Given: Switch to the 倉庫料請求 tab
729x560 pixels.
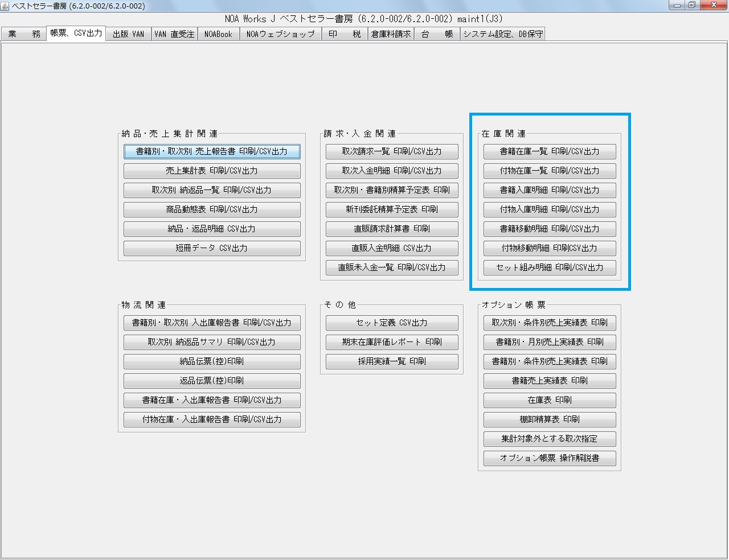Looking at the screenshot, I should 391,34.
